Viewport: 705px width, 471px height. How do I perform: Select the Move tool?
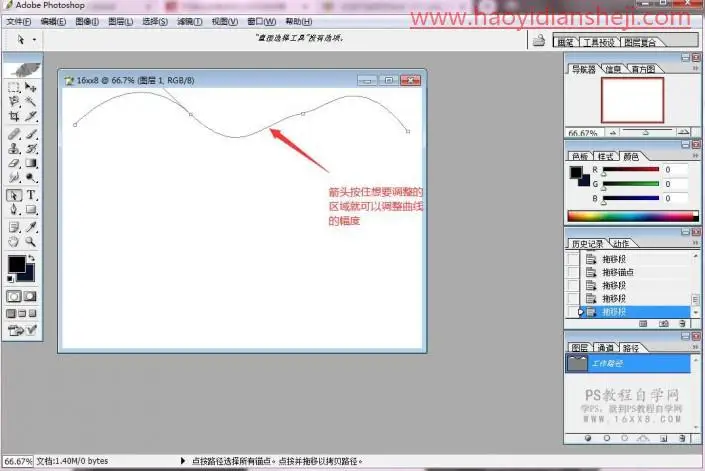tap(31, 88)
